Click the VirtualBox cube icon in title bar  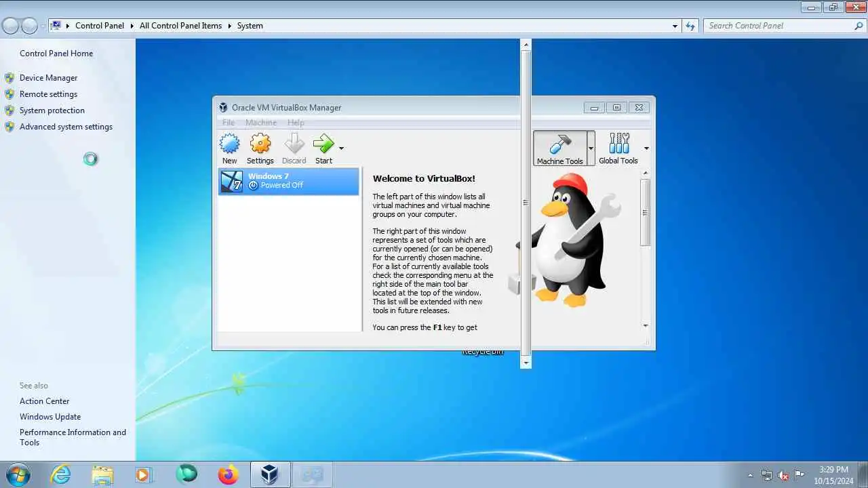coord(223,107)
